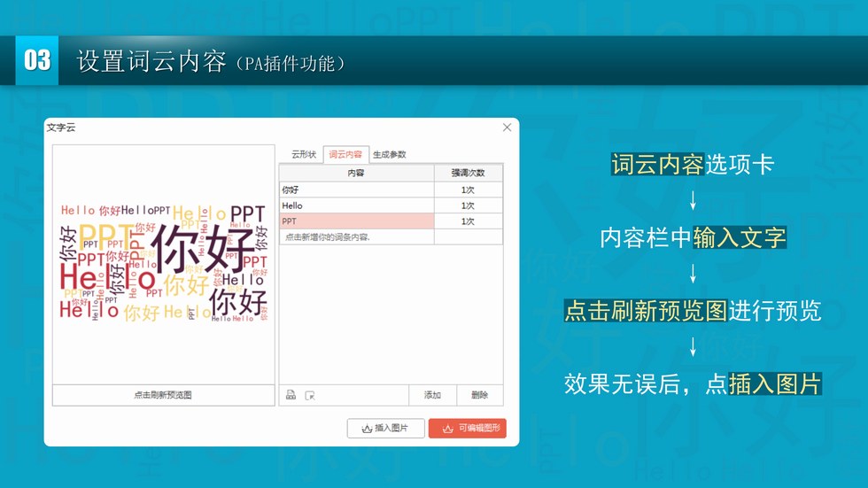Click the page-with-cursor icon beside 添加

[x=309, y=395]
